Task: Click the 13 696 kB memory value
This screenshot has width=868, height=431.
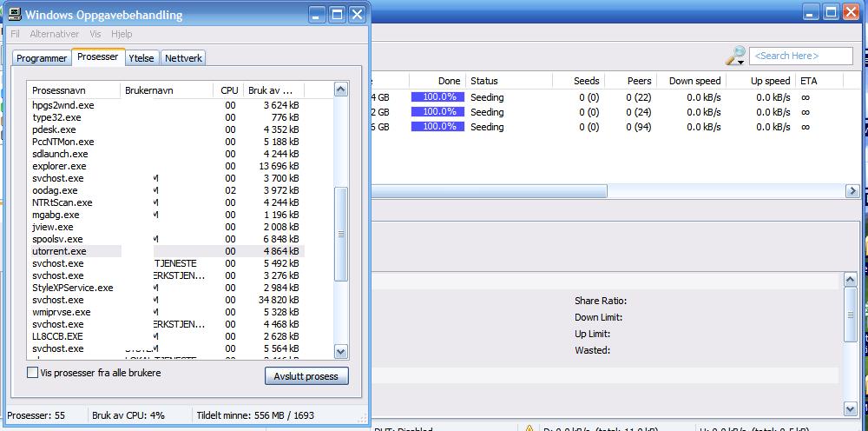Action: coord(279,166)
